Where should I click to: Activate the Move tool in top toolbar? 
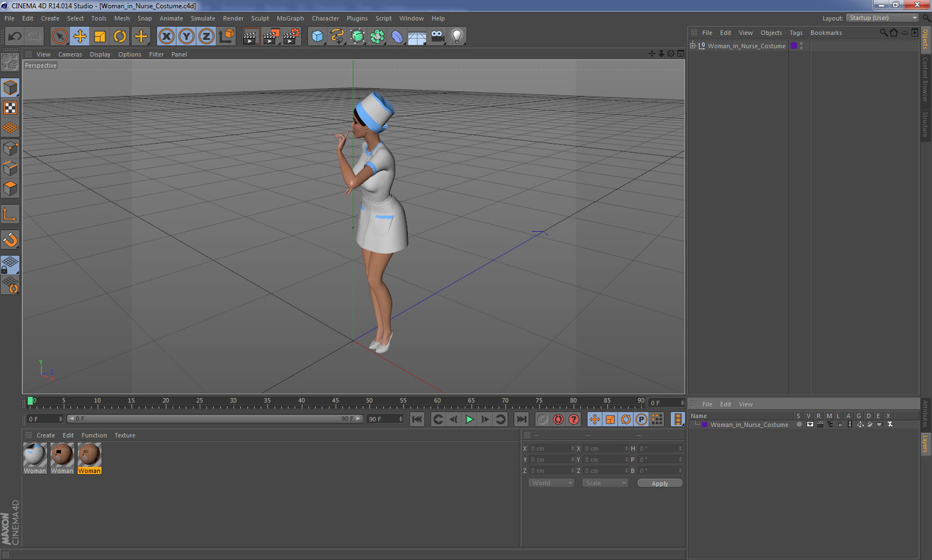tap(80, 37)
